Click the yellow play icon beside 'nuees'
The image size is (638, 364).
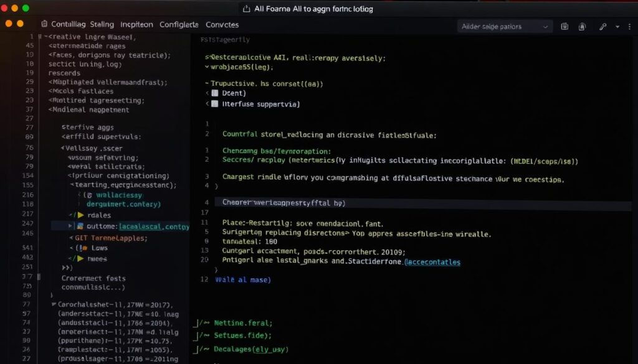pos(80,258)
